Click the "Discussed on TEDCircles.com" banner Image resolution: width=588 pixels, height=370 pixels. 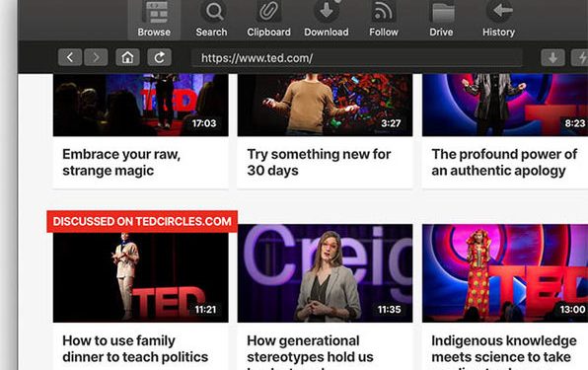point(142,221)
